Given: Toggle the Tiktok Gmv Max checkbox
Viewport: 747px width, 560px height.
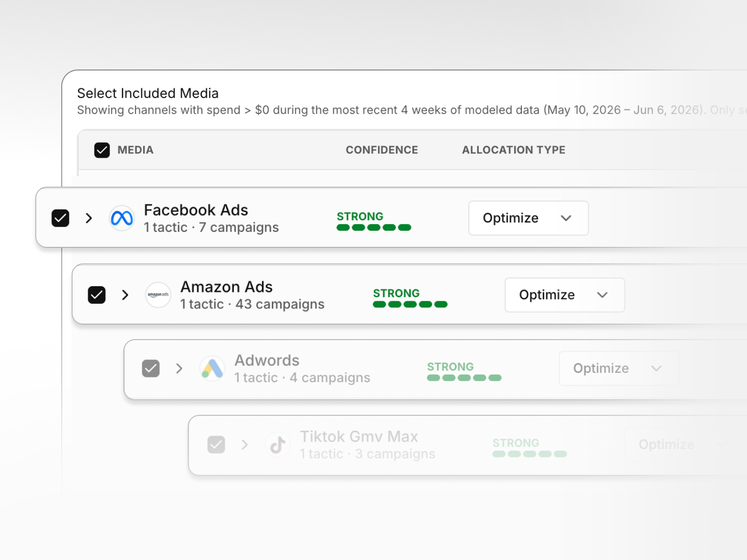Looking at the screenshot, I should click(216, 444).
